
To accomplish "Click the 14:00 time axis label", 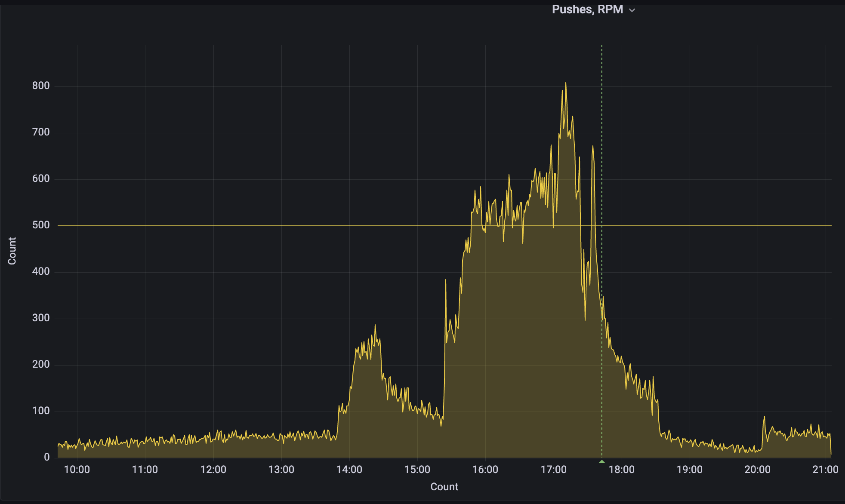I will 349,470.
